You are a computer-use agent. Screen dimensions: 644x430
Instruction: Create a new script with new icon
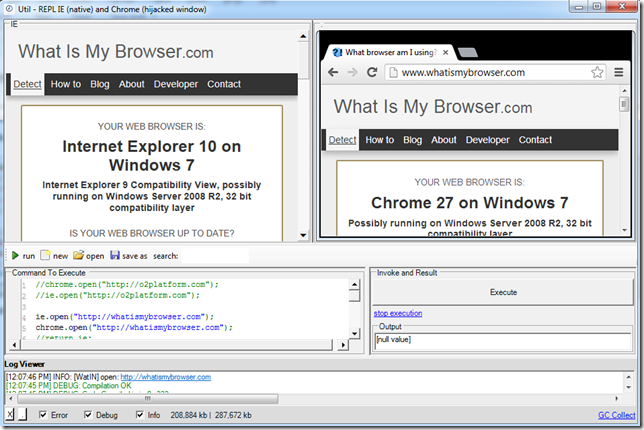(45, 255)
